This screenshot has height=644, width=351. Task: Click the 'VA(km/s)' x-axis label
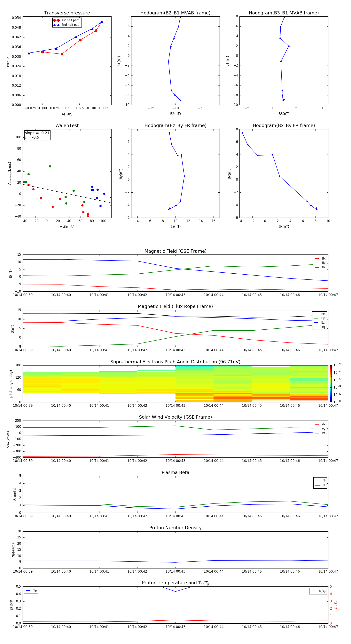click(67, 227)
